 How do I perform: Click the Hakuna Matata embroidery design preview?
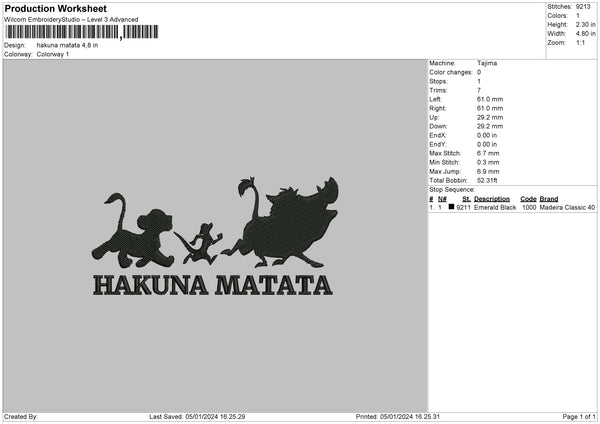(214, 236)
